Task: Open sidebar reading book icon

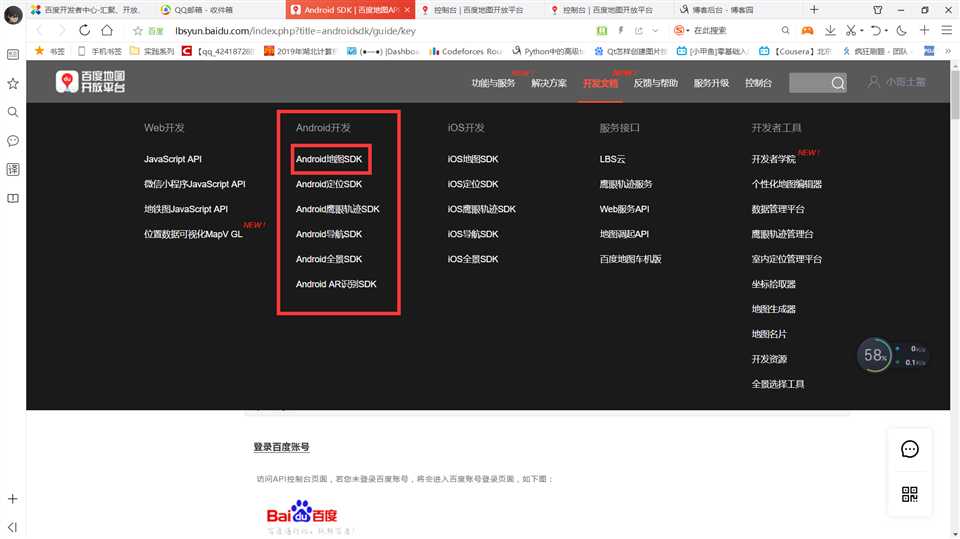Action: coord(13,198)
